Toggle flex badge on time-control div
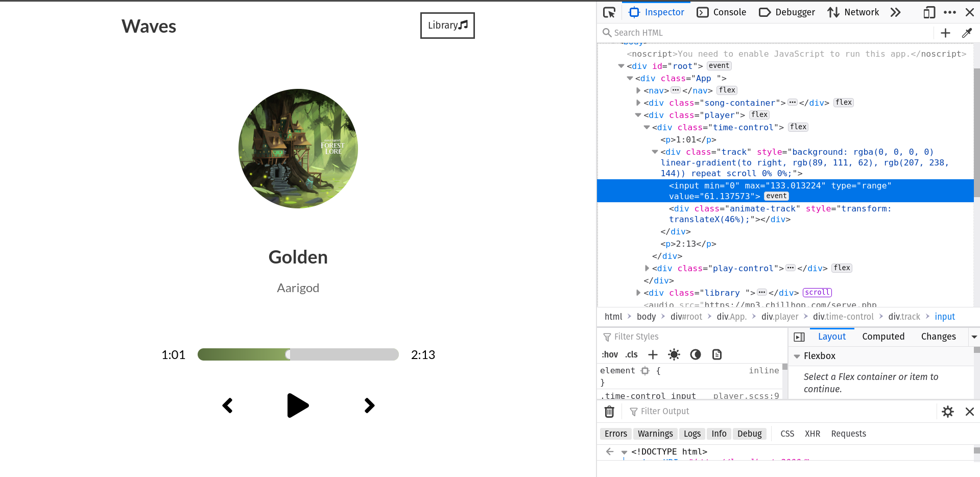The image size is (980, 477). pos(798,127)
